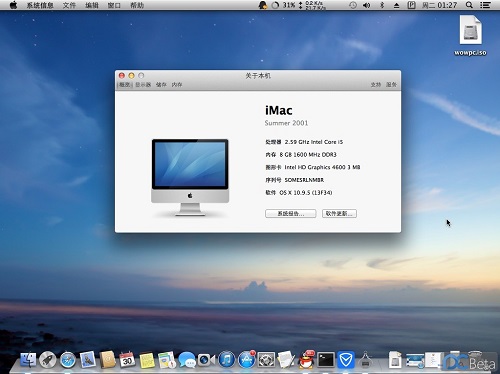The height and width of the screenshot is (374, 500).
Task: Click the OS X 10.9.5 (13F34) version text
Action: click(306, 193)
